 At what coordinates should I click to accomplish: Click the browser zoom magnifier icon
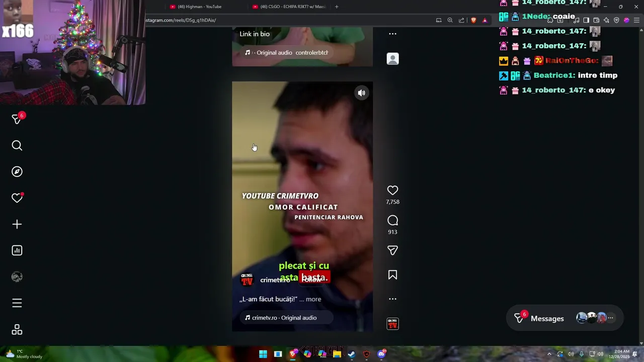pos(450,20)
